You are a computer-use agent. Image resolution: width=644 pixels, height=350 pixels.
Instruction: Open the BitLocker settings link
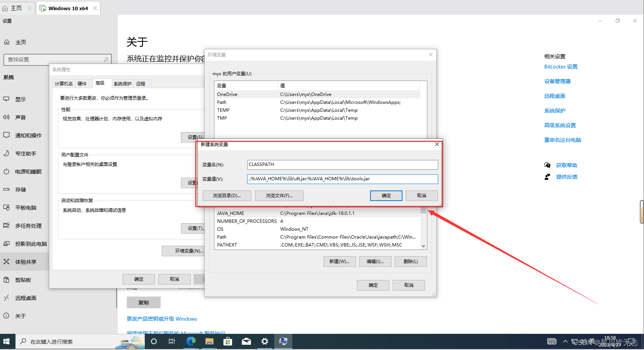560,67
